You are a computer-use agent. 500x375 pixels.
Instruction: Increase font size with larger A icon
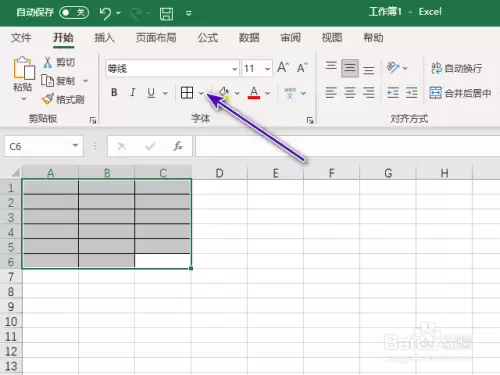(283, 67)
